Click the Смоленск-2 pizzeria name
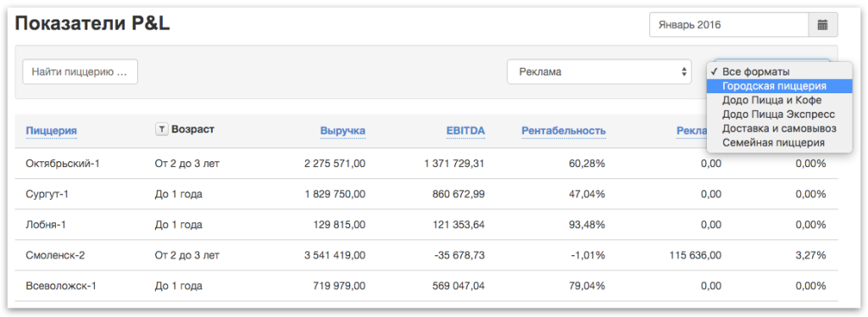The width and height of the screenshot is (868, 317). (x=55, y=256)
